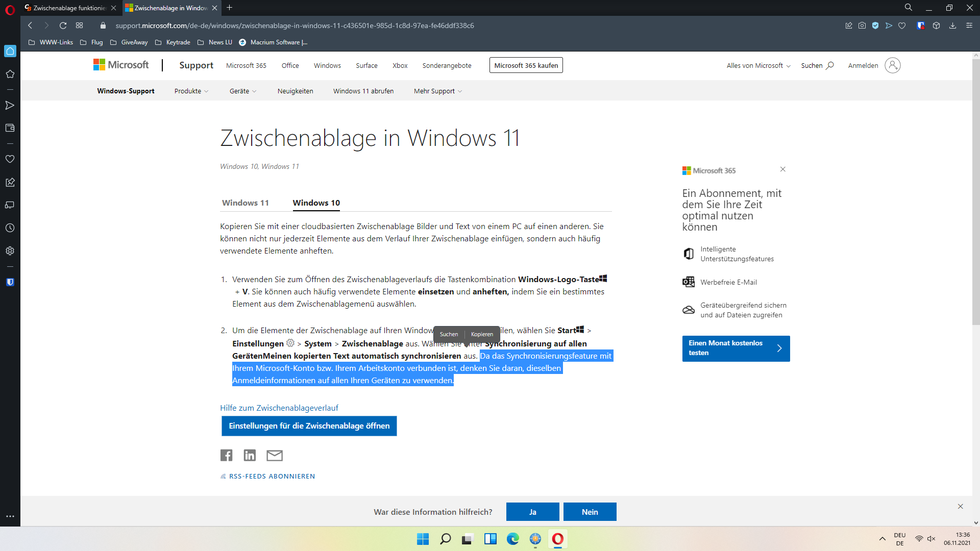
Task: Click the snapshot camera icon in address bar
Action: 862,26
